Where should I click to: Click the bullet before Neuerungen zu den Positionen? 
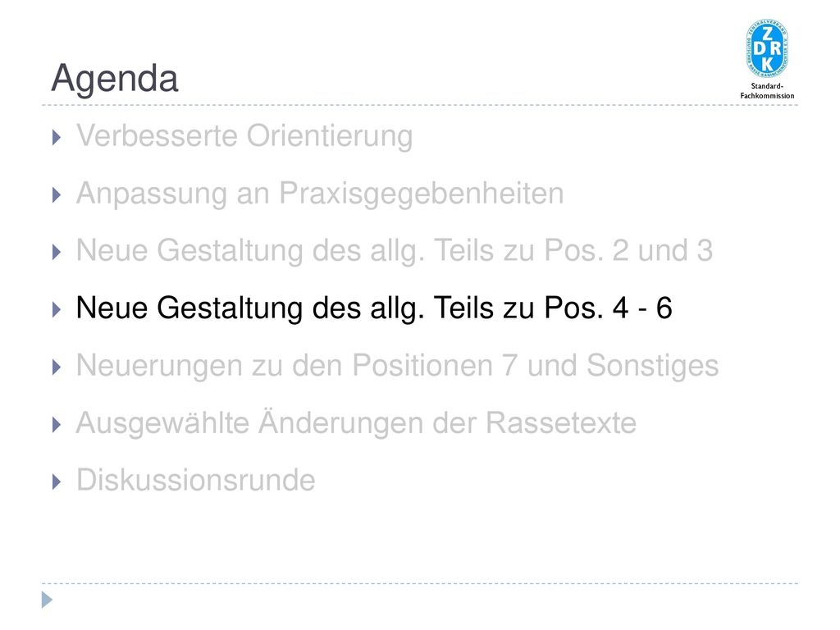[x=57, y=367]
